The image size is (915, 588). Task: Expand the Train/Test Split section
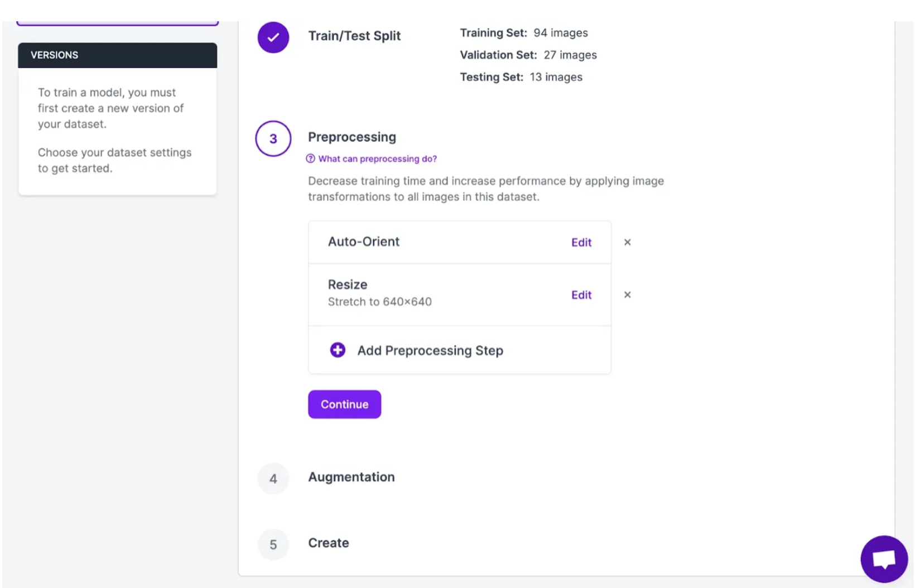pyautogui.click(x=354, y=36)
